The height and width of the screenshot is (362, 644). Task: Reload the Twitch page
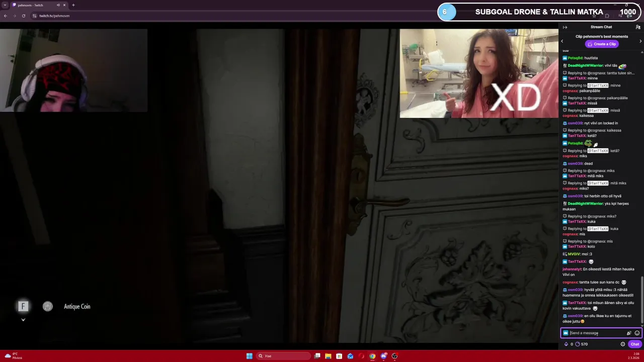23,16
